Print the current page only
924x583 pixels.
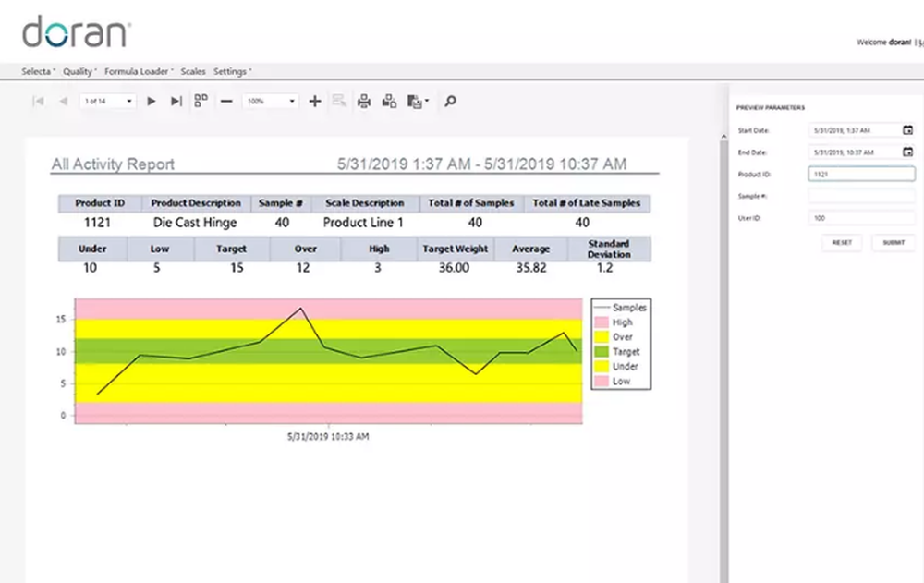click(389, 102)
